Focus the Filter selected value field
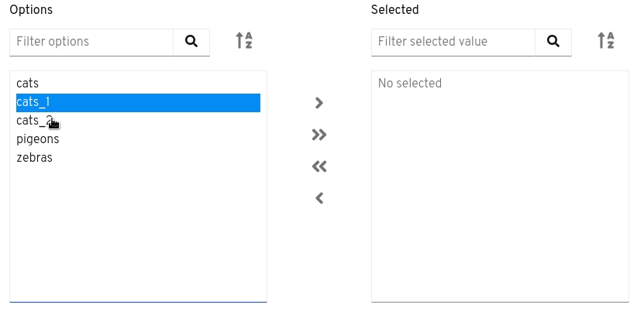 [453, 42]
